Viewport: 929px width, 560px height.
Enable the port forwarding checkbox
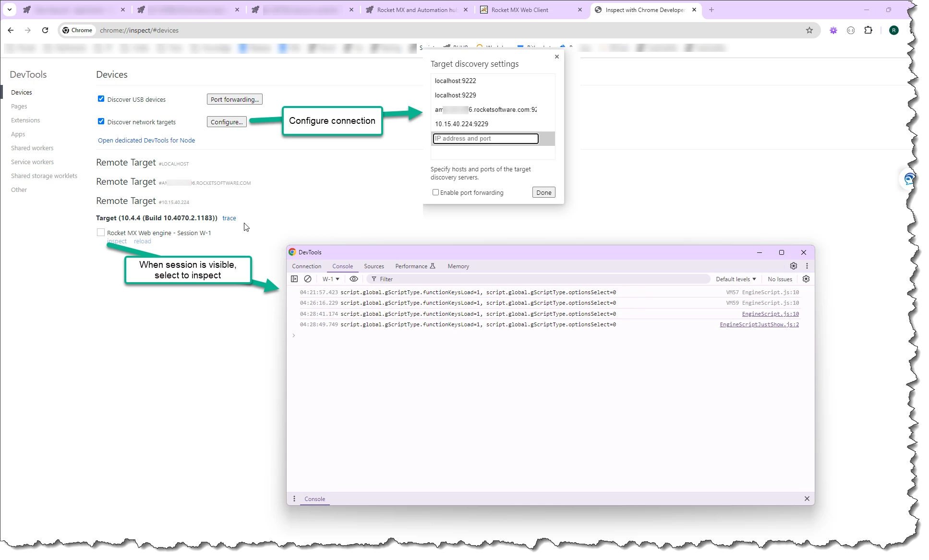coord(435,192)
